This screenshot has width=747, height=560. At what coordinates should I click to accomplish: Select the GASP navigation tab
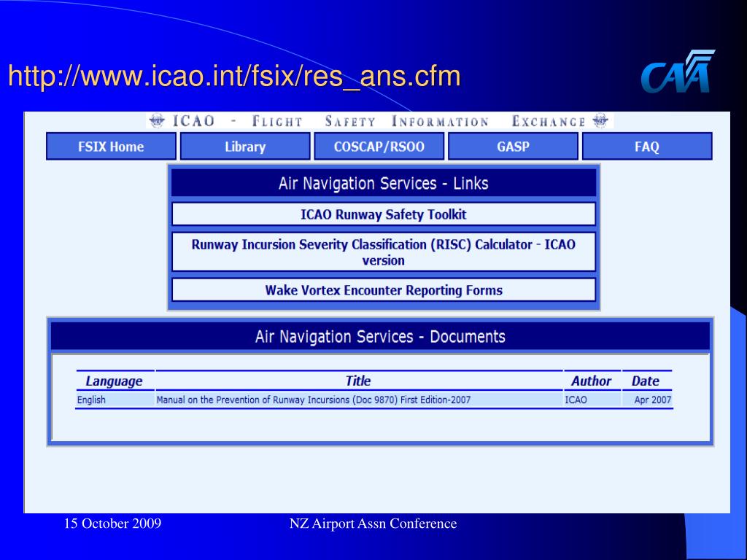point(513,146)
